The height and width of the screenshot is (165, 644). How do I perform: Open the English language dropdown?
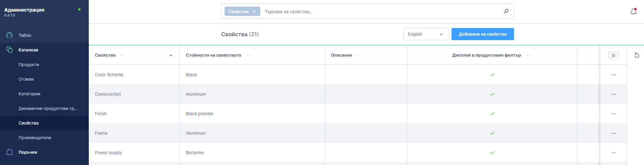point(426,34)
